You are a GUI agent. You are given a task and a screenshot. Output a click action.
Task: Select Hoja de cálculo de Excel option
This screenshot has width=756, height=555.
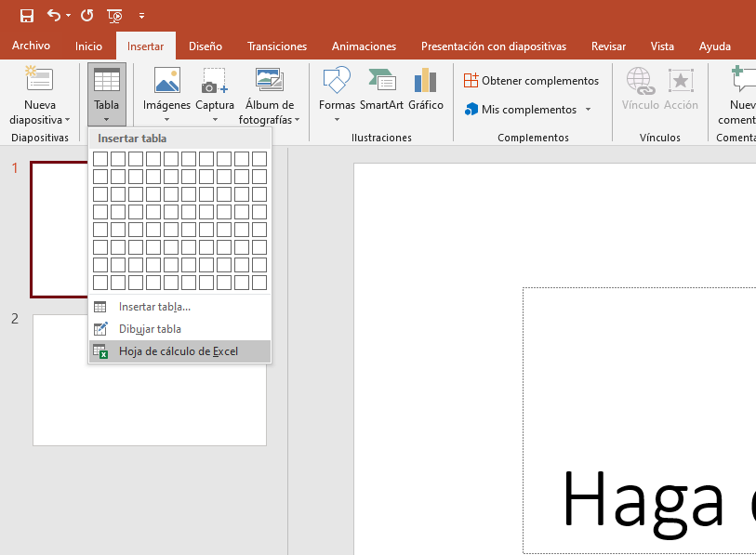[179, 351]
